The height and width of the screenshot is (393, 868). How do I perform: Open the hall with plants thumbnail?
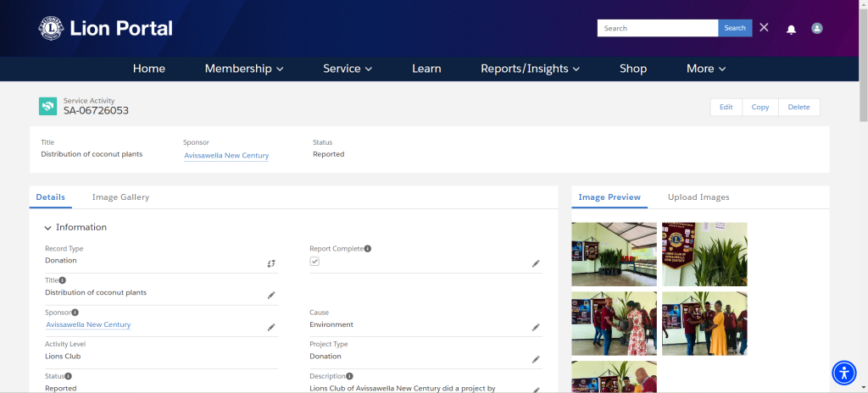(614, 254)
